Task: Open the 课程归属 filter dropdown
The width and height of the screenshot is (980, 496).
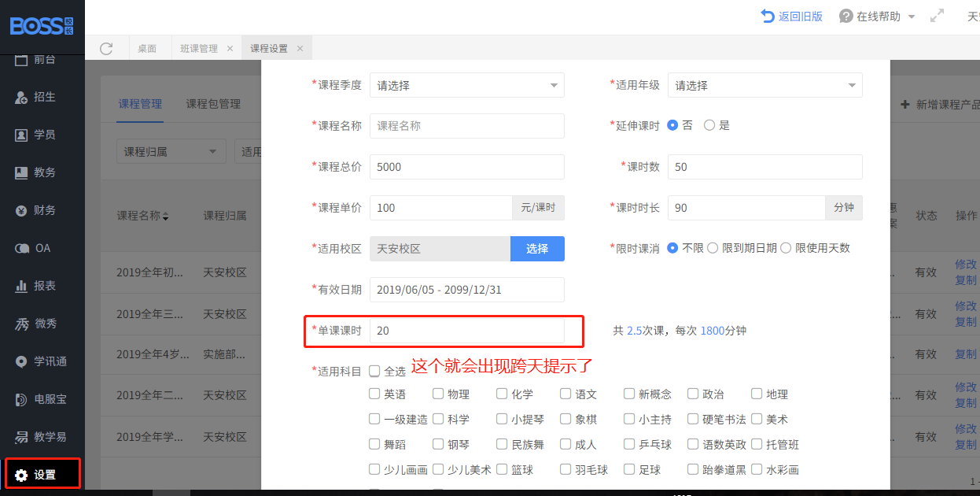Action: tap(171, 152)
